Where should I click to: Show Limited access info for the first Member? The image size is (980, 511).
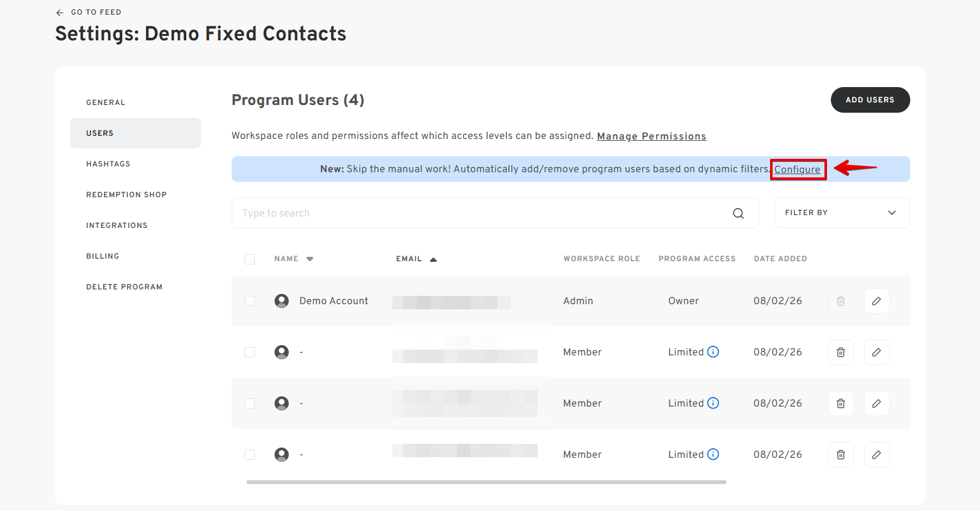point(713,352)
